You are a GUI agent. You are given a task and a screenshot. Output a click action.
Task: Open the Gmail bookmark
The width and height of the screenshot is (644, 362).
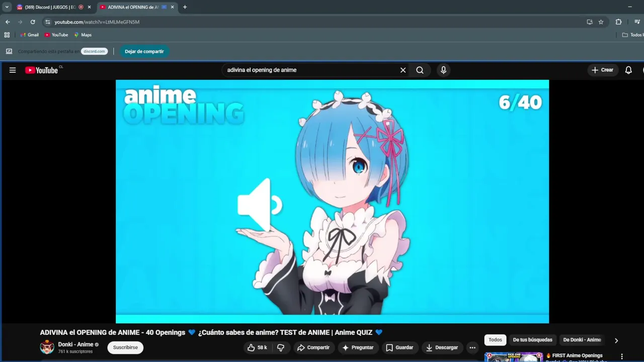coord(29,35)
